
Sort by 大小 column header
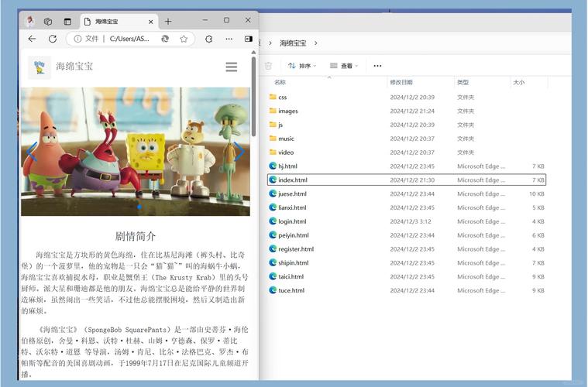[519, 82]
